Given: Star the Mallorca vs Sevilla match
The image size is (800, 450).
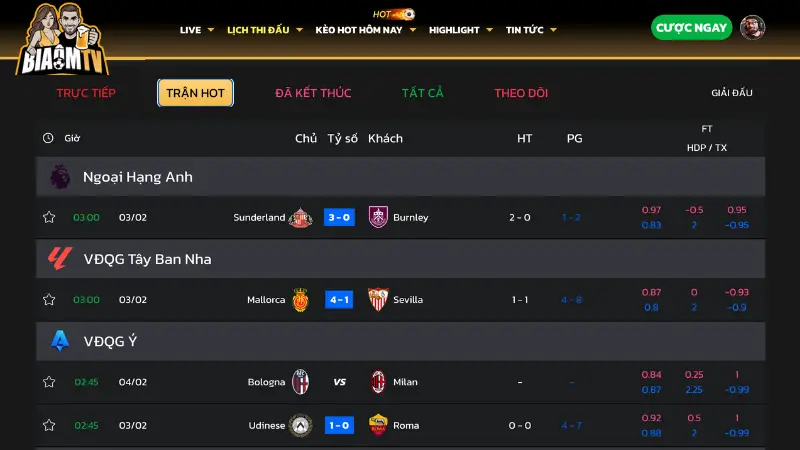Looking at the screenshot, I should (x=49, y=299).
